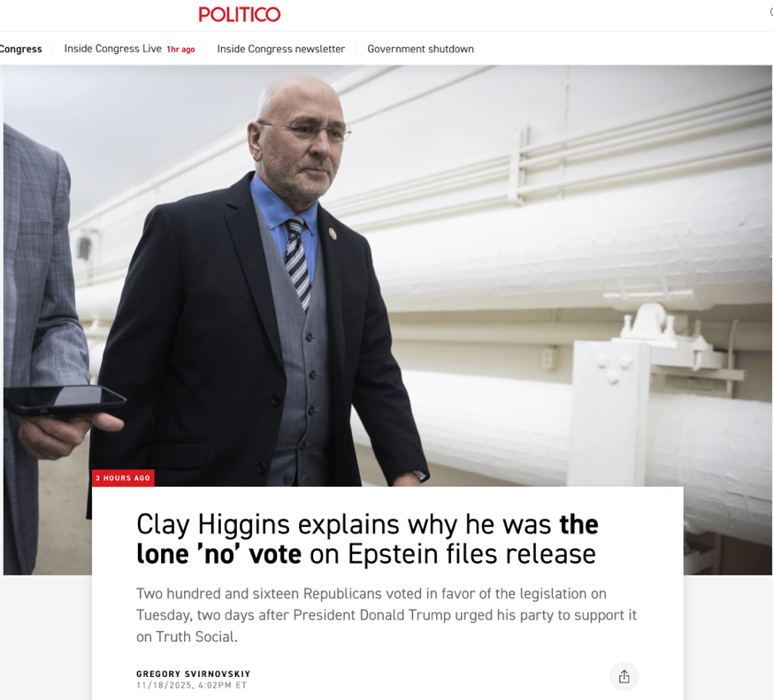773x700 pixels.
Task: Open Inside Congress newsletter link
Action: pyautogui.click(x=281, y=49)
